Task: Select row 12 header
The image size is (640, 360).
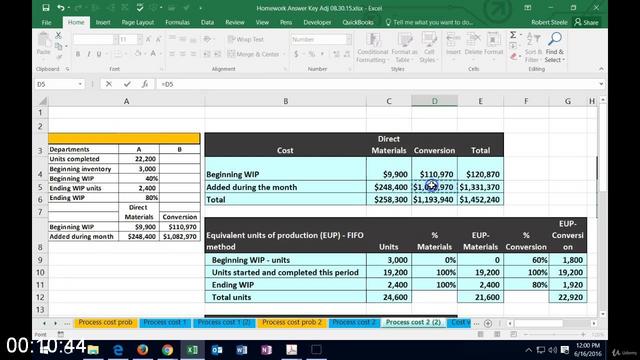Action: coord(40,297)
